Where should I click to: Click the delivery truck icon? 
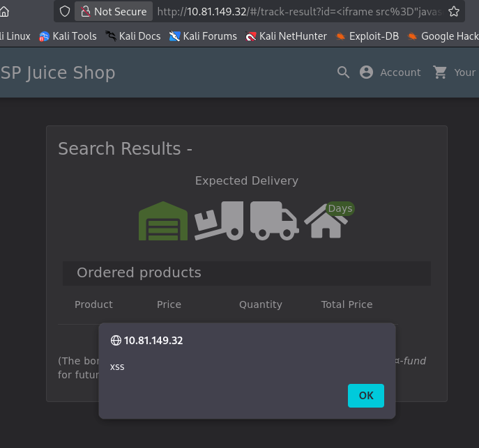(x=274, y=221)
